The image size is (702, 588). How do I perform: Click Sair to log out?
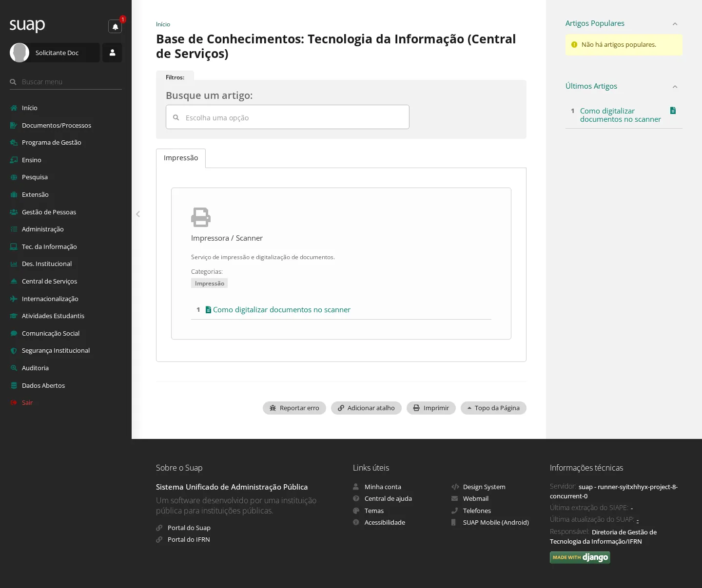66,402
